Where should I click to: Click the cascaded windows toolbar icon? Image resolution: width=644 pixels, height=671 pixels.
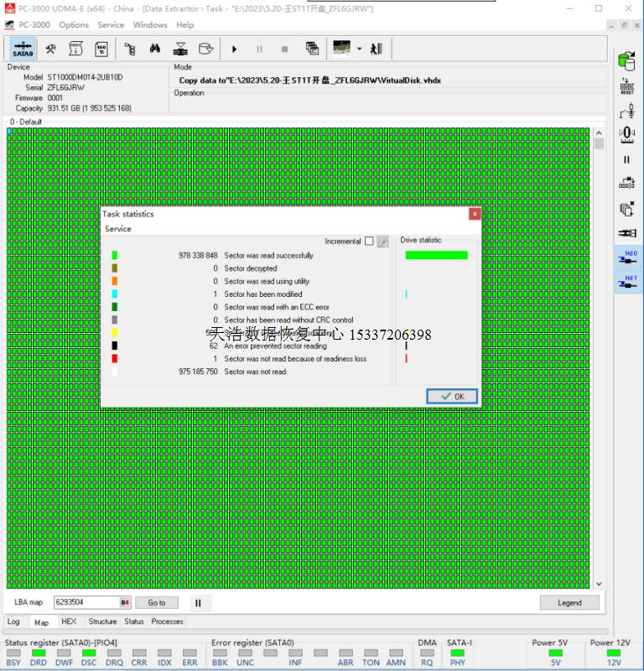[312, 49]
